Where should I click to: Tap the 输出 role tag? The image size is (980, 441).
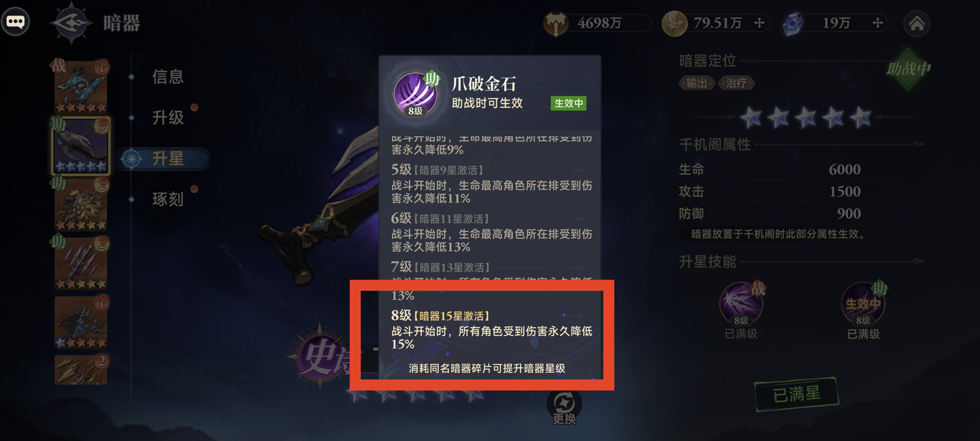coord(697,83)
